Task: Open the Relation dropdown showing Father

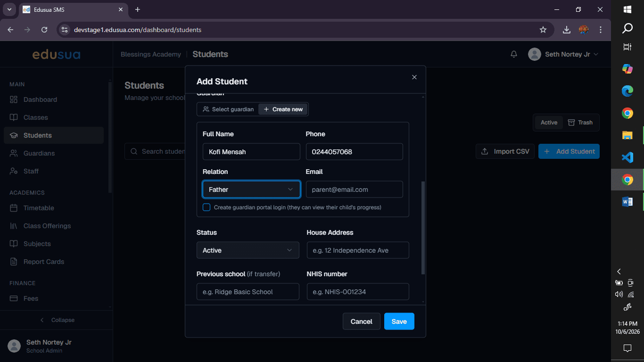Action: point(251,189)
